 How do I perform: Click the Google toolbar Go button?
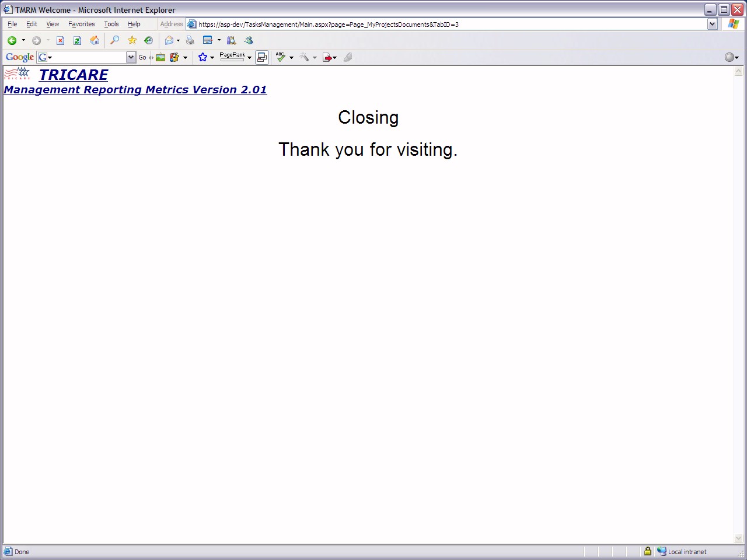[x=142, y=57]
